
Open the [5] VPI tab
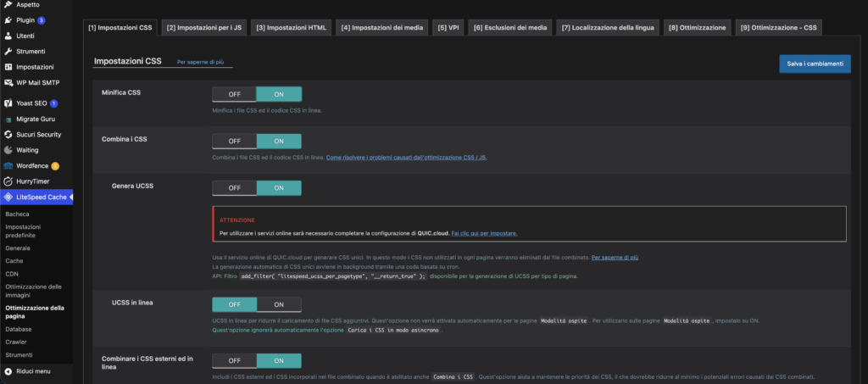coord(448,27)
